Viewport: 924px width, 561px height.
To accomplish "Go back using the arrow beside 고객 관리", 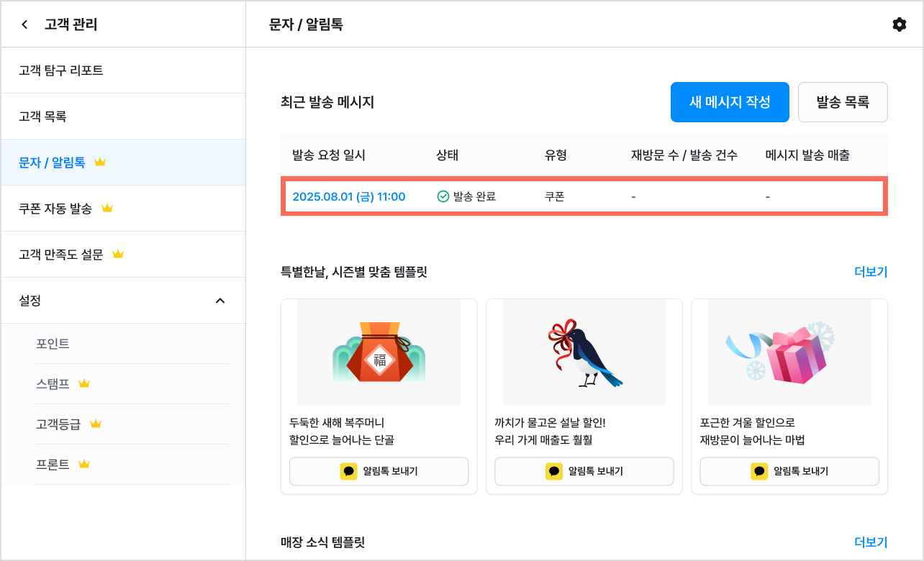I will (24, 24).
